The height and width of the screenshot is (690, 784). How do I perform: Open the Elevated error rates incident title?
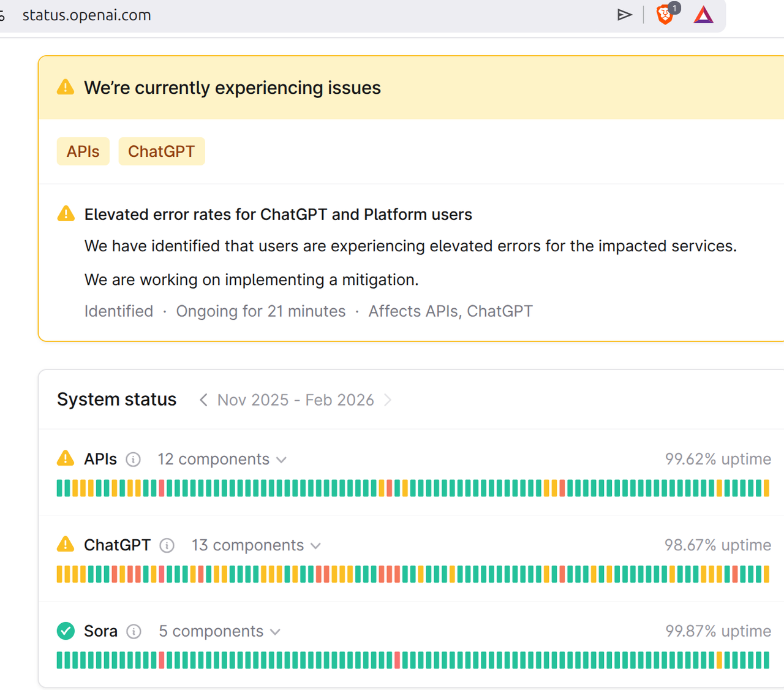click(x=278, y=214)
